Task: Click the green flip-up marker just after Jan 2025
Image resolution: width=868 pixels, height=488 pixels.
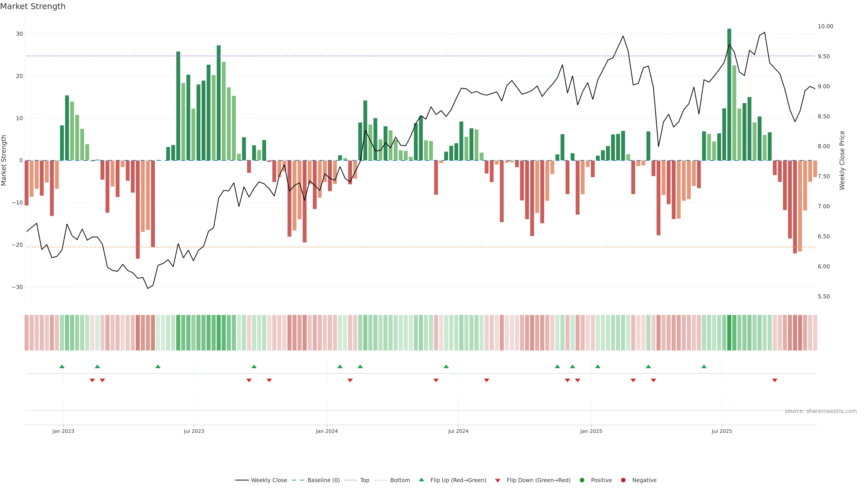Action: 598,366
